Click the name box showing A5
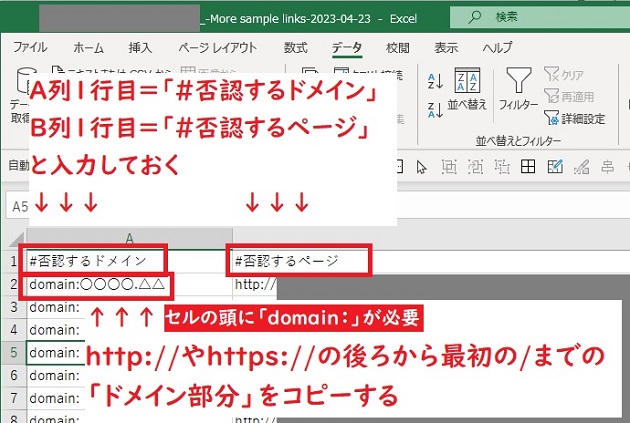Image resolution: width=630 pixels, height=423 pixels. click(x=18, y=206)
